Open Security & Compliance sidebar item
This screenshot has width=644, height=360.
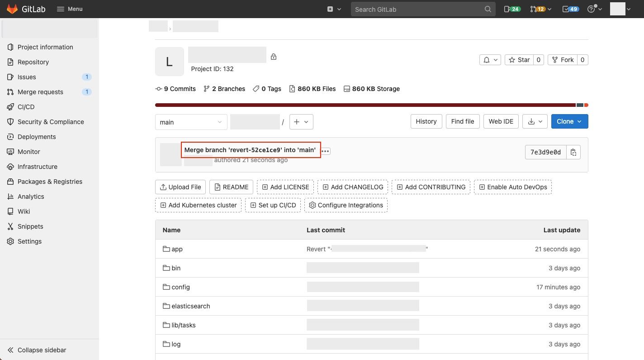pos(51,122)
